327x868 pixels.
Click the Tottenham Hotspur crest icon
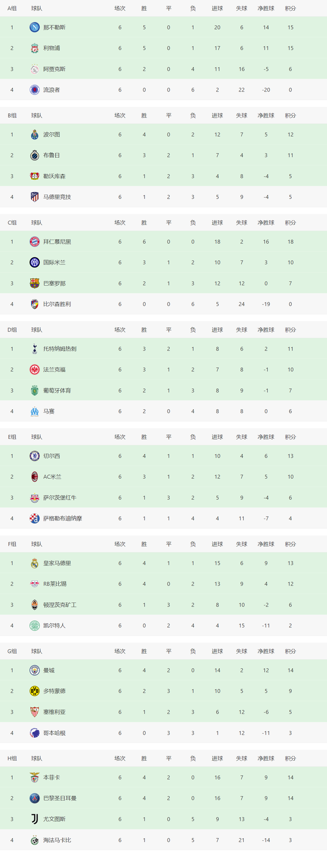tap(34, 349)
